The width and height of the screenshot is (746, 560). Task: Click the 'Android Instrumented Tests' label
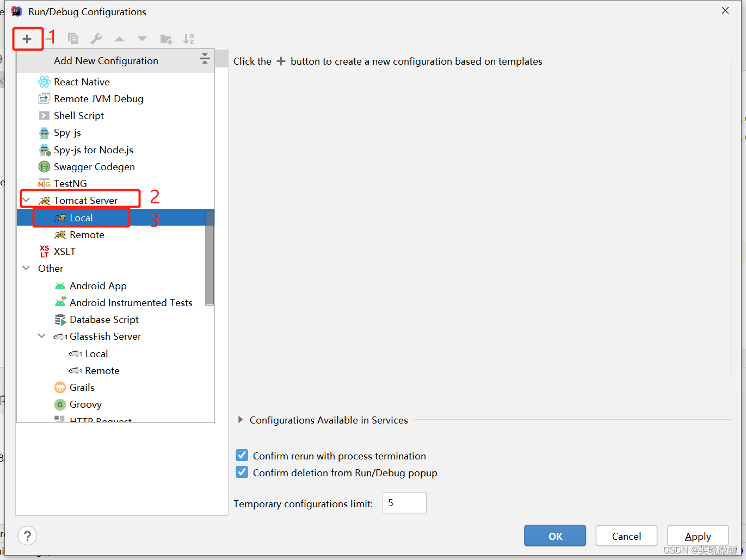click(x=131, y=303)
